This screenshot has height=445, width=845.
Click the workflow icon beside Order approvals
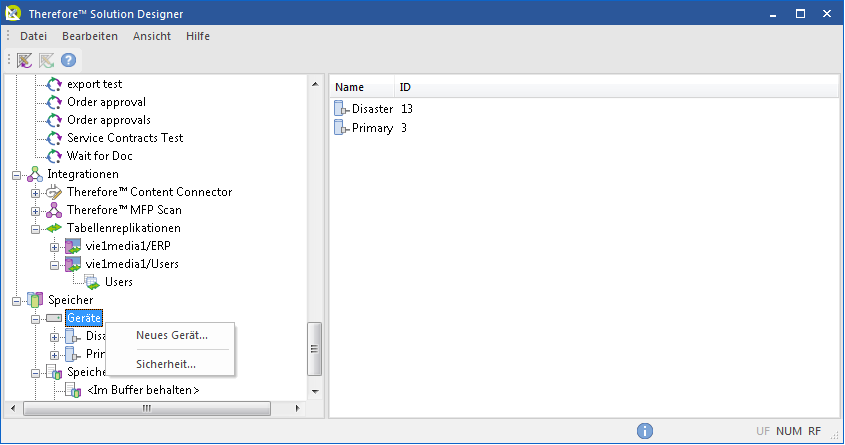coord(54,120)
